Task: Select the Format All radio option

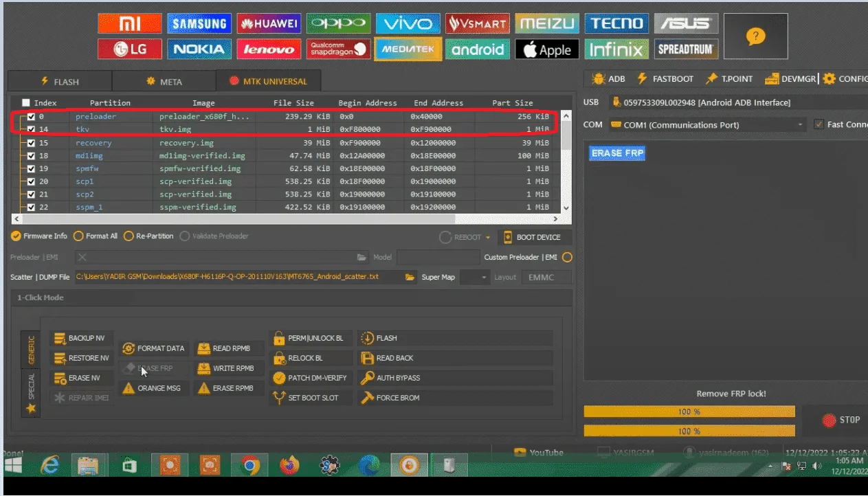Action: click(96, 236)
